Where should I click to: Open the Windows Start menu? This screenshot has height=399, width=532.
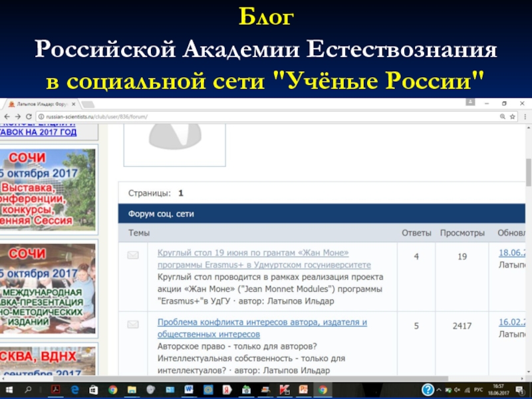point(9,390)
